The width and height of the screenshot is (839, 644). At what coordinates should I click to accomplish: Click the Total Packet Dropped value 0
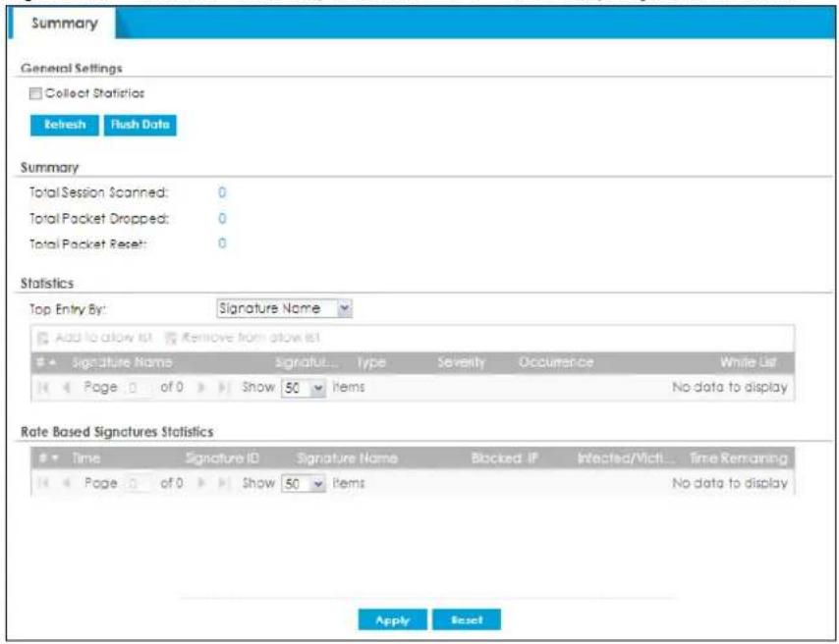coord(222,218)
